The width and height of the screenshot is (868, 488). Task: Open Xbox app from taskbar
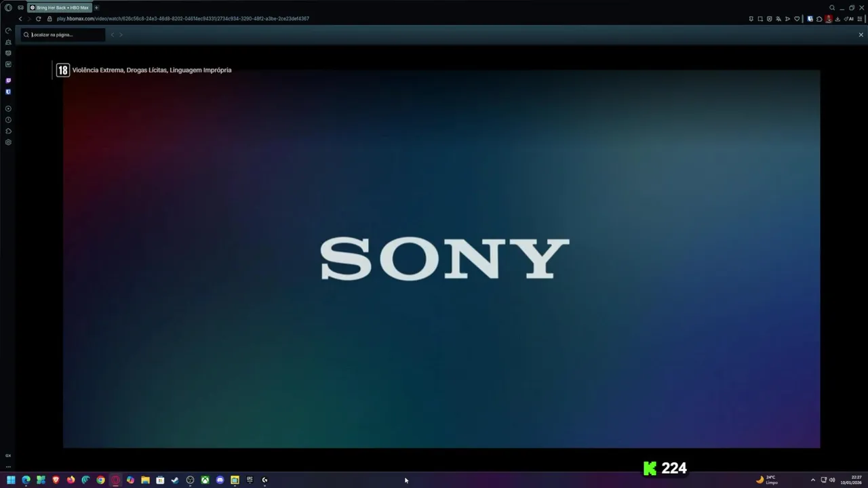(x=205, y=480)
